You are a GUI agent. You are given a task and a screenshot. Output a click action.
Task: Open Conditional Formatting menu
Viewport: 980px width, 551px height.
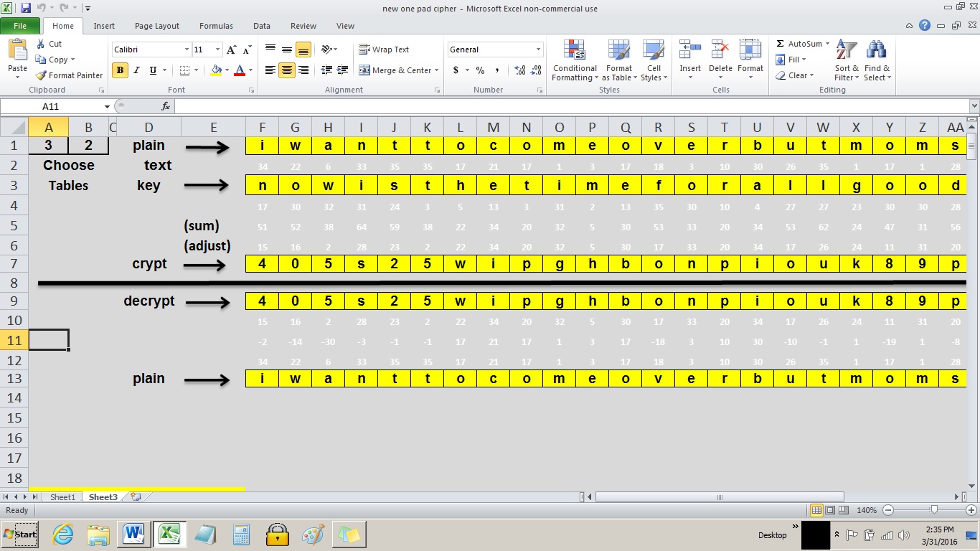(x=575, y=61)
